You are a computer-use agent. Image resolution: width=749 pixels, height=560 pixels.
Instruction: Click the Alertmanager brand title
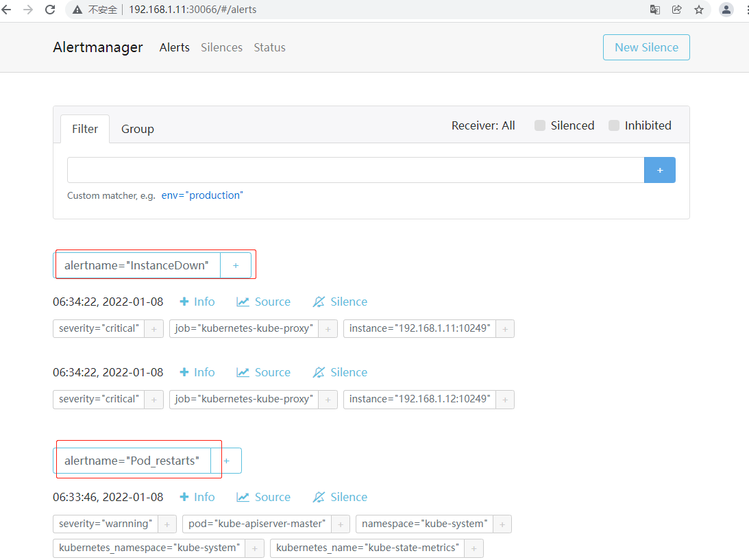click(x=98, y=47)
